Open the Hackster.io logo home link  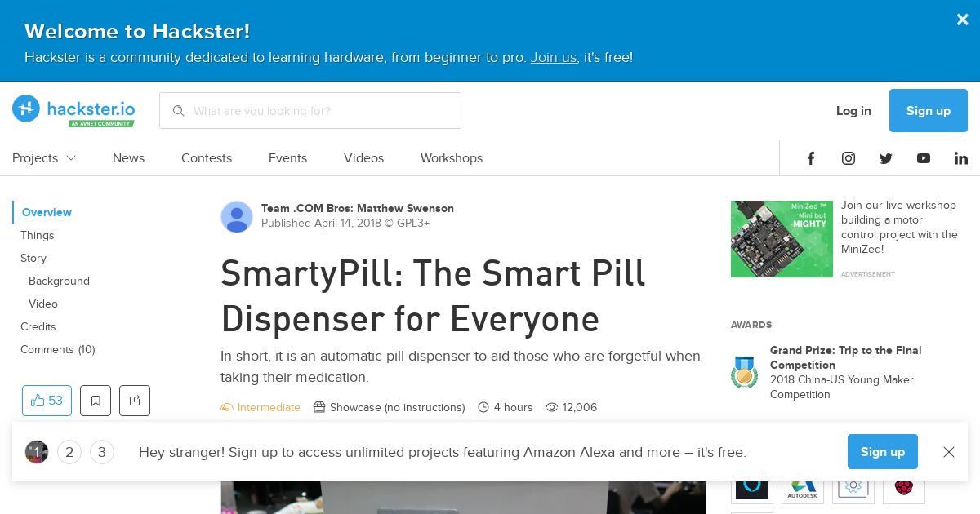[x=73, y=110]
